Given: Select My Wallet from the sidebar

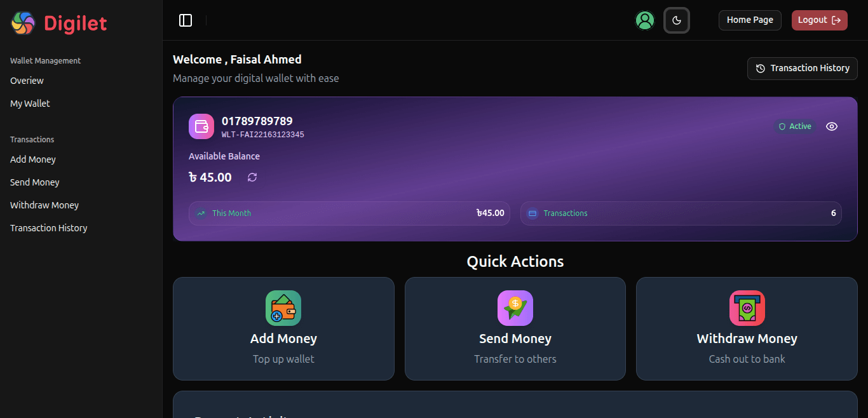Looking at the screenshot, I should coord(29,103).
